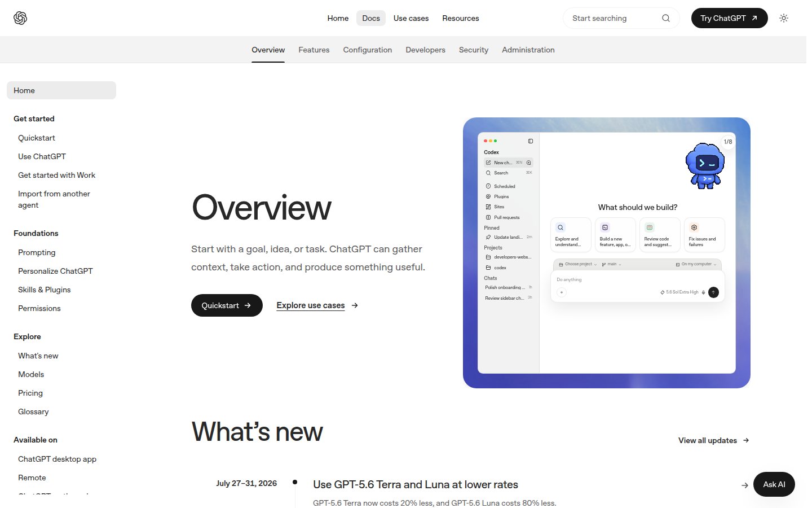
Task: Open the 5.6 Sol Extra High model selector
Action: click(679, 292)
